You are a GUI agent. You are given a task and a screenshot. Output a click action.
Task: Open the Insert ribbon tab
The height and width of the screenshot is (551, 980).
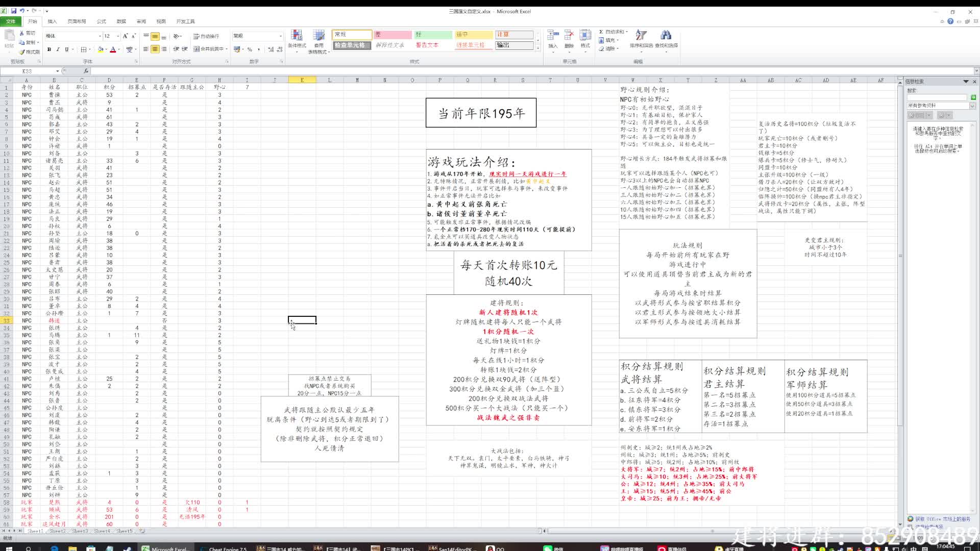tap(52, 21)
